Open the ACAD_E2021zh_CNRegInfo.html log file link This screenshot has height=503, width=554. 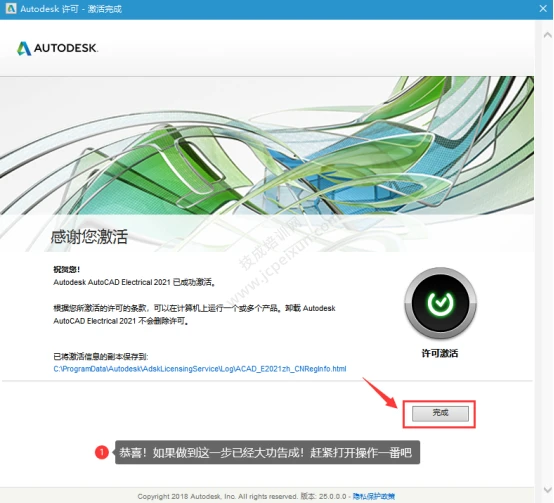pyautogui.click(x=200, y=369)
